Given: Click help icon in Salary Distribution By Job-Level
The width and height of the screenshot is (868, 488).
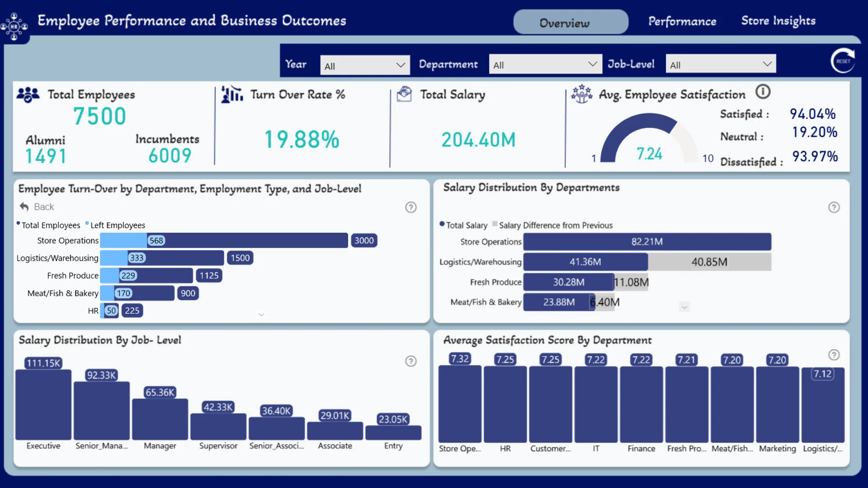Looking at the screenshot, I should (410, 361).
